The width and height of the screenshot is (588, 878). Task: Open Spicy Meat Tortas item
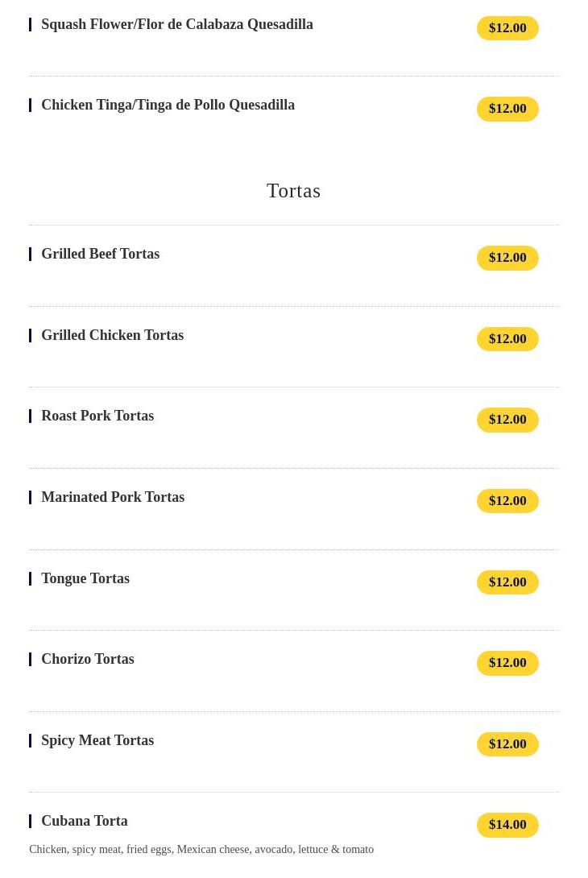point(97,741)
